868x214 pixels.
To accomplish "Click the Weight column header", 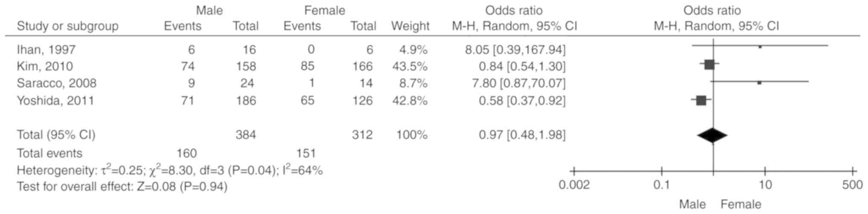I will [x=410, y=26].
